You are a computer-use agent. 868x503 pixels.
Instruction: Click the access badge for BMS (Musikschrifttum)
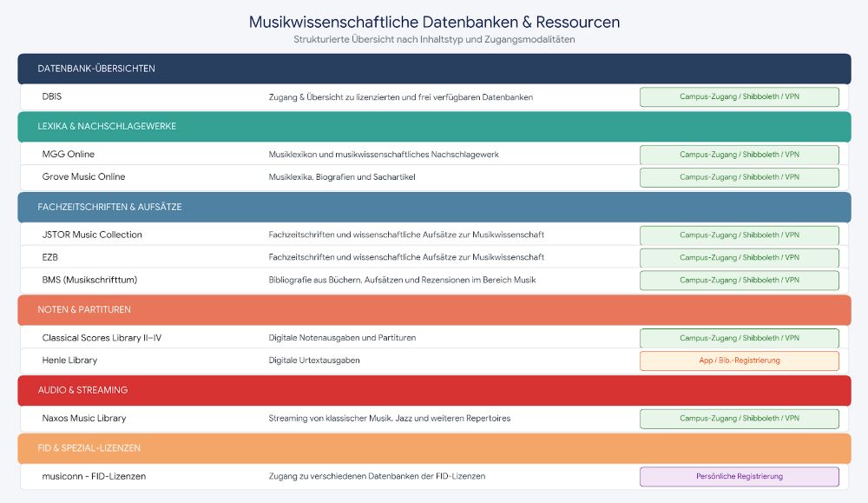739,281
